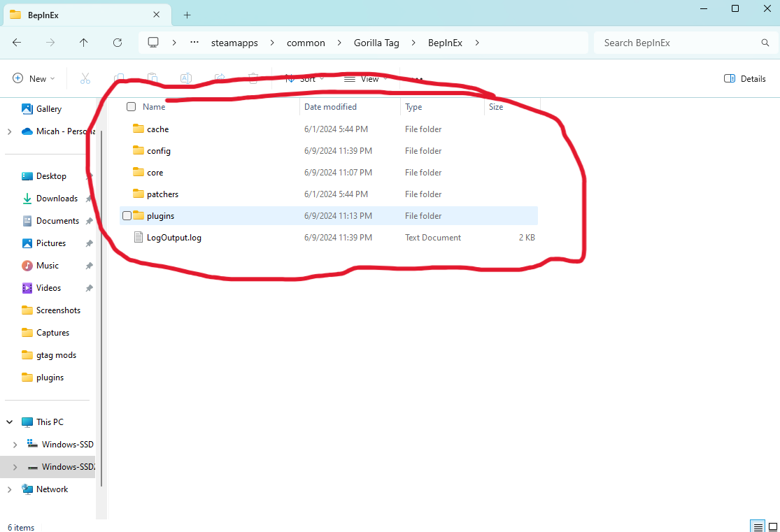Open the Sort options menu
The image size is (780, 532).
[305, 79]
